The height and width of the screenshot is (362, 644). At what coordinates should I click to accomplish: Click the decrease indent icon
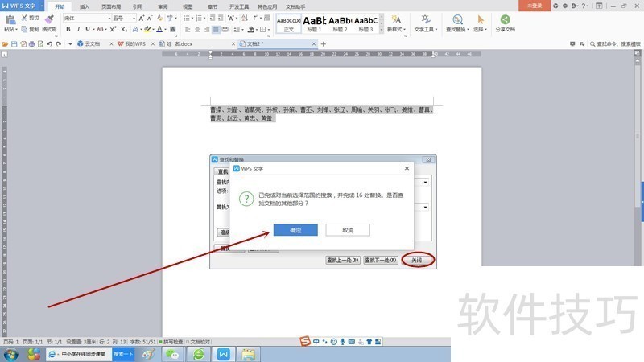tap(213, 18)
